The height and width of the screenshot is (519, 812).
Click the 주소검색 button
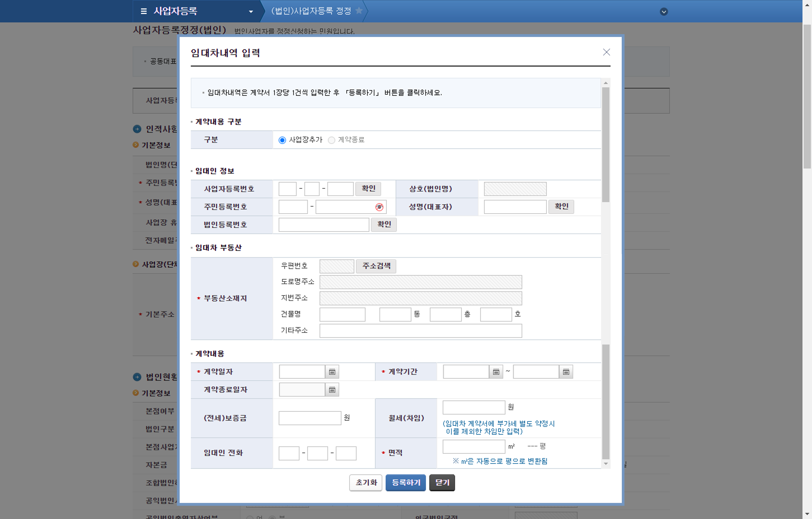(376, 266)
